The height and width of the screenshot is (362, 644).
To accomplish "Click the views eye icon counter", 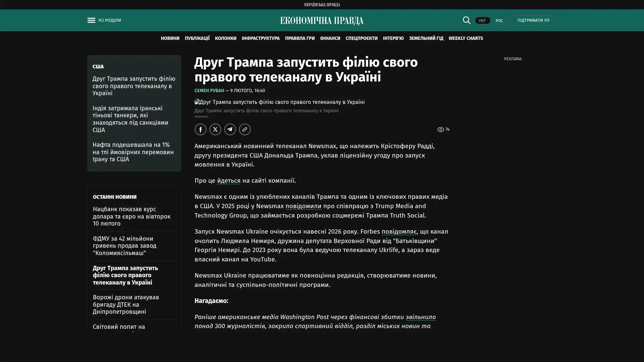I will tap(441, 129).
